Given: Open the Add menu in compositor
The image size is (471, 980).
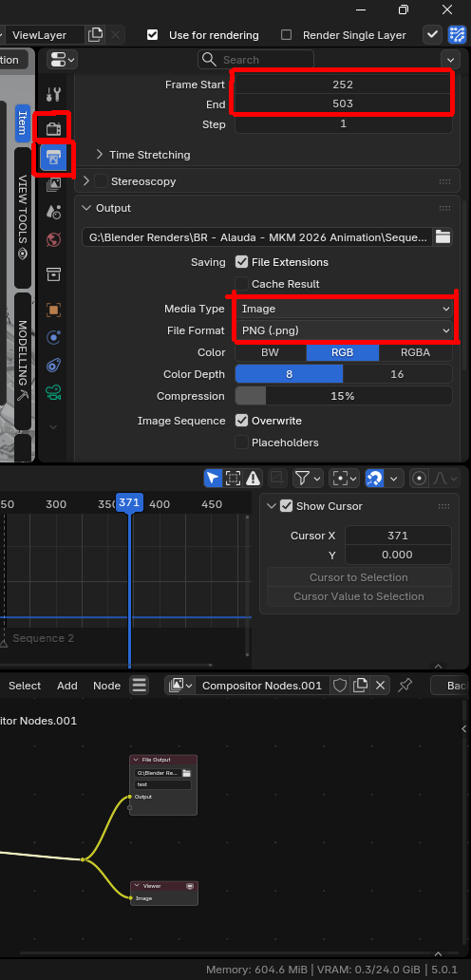Looking at the screenshot, I should pyautogui.click(x=66, y=686).
